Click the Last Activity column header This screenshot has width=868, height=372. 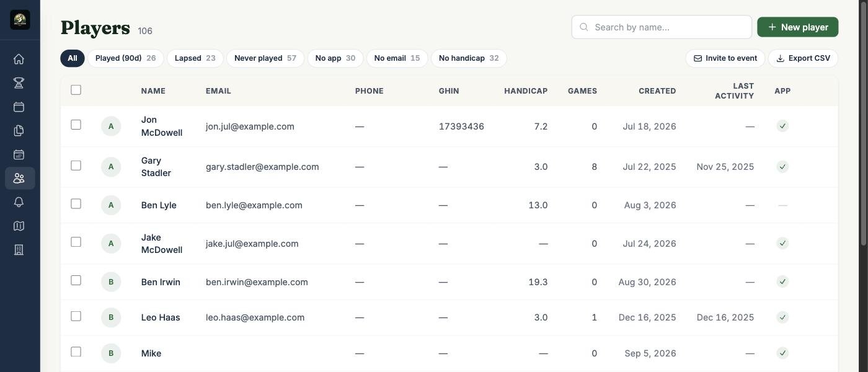[x=735, y=91]
